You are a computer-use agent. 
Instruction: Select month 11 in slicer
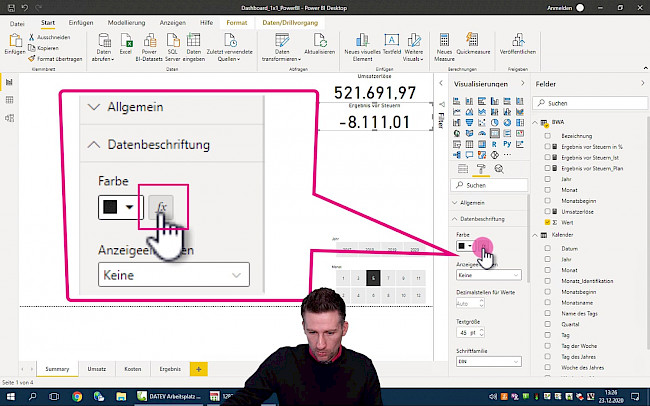pyautogui.click(x=418, y=278)
